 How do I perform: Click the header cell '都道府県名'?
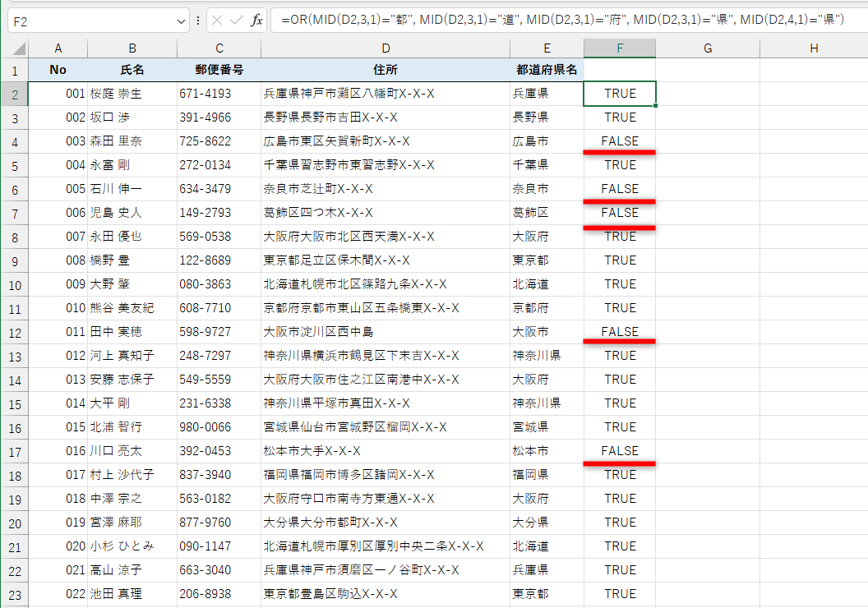click(547, 70)
